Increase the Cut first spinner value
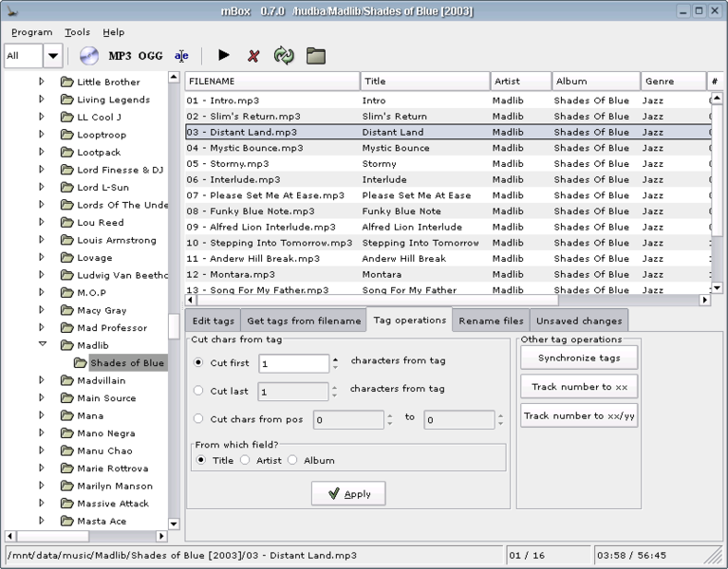The image size is (728, 569). click(x=336, y=359)
